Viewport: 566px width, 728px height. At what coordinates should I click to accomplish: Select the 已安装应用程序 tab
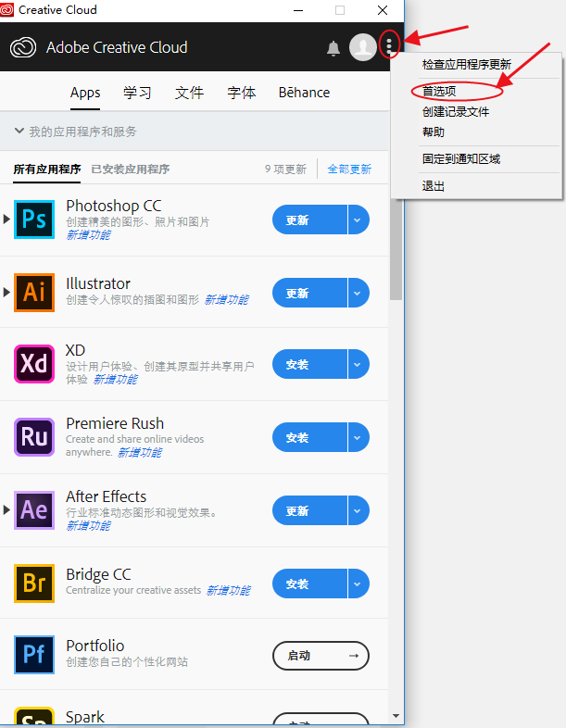point(131,169)
